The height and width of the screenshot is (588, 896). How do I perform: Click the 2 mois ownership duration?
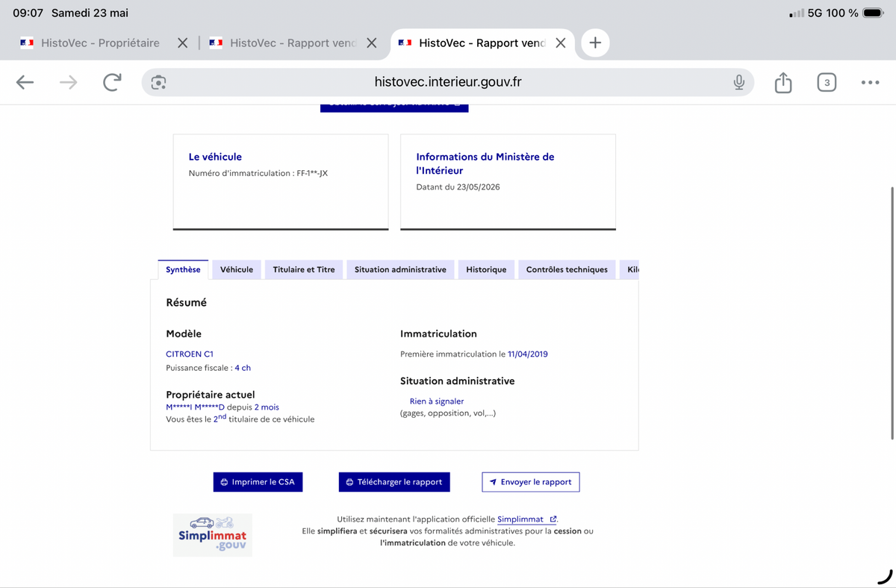click(x=267, y=407)
